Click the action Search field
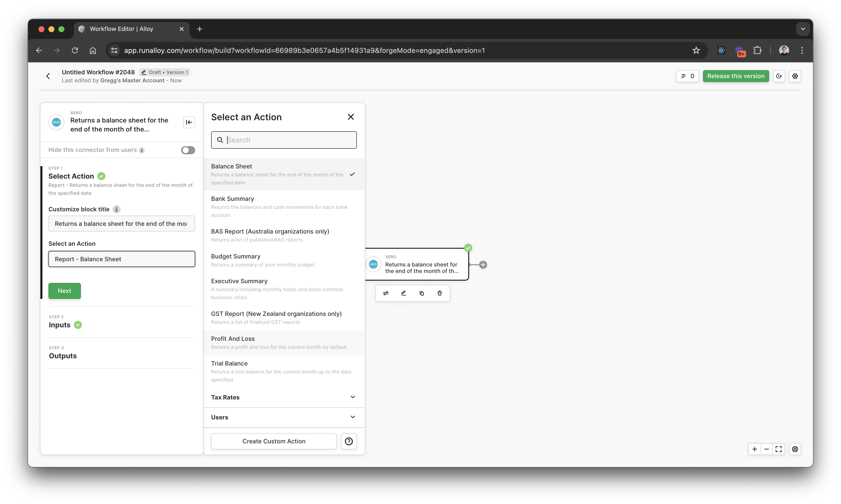This screenshot has height=504, width=841. pos(290,140)
